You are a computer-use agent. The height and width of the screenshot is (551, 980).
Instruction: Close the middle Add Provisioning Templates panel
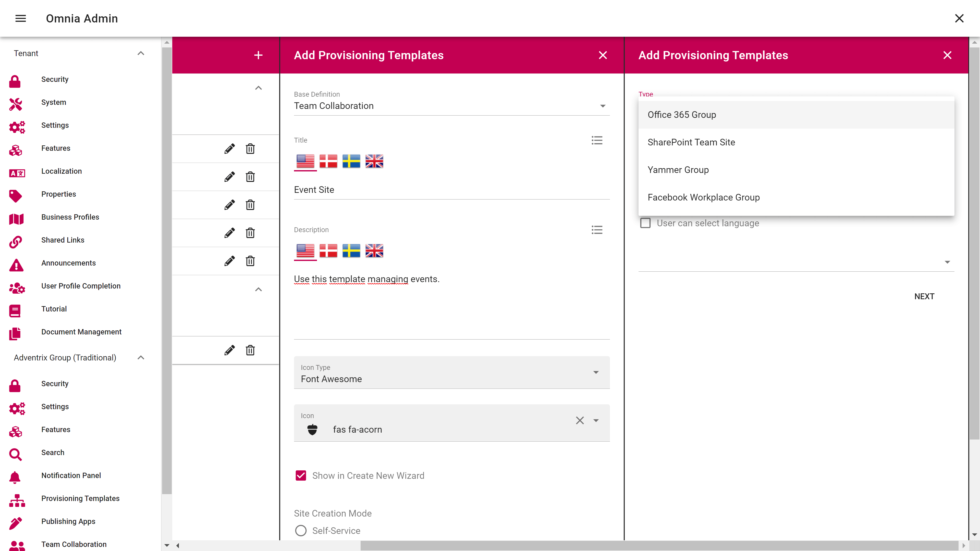tap(603, 55)
